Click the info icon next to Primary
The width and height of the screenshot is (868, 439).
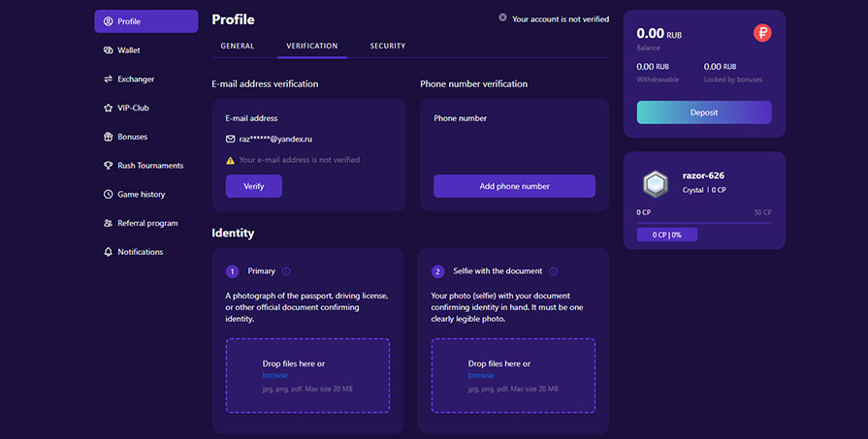click(286, 271)
